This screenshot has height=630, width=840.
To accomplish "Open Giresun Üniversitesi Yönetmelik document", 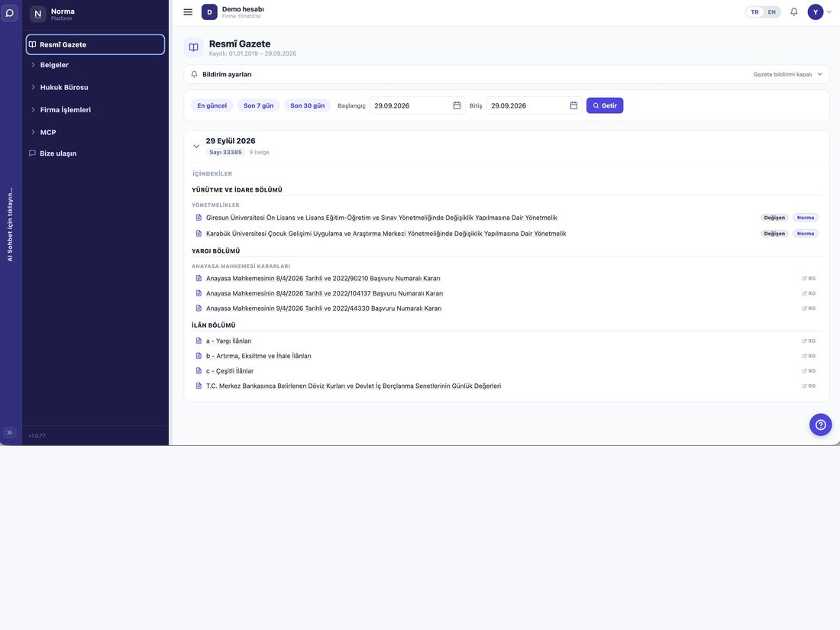I will (381, 218).
